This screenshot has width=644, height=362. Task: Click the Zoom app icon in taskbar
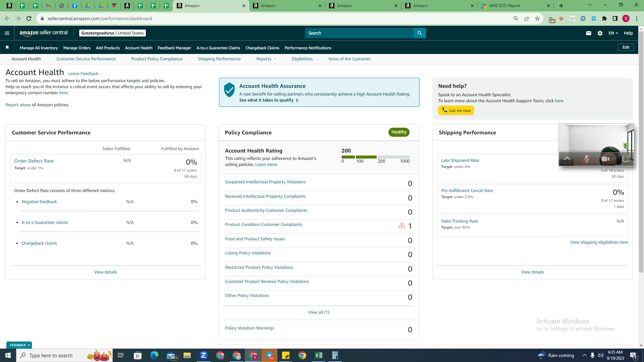204,355
